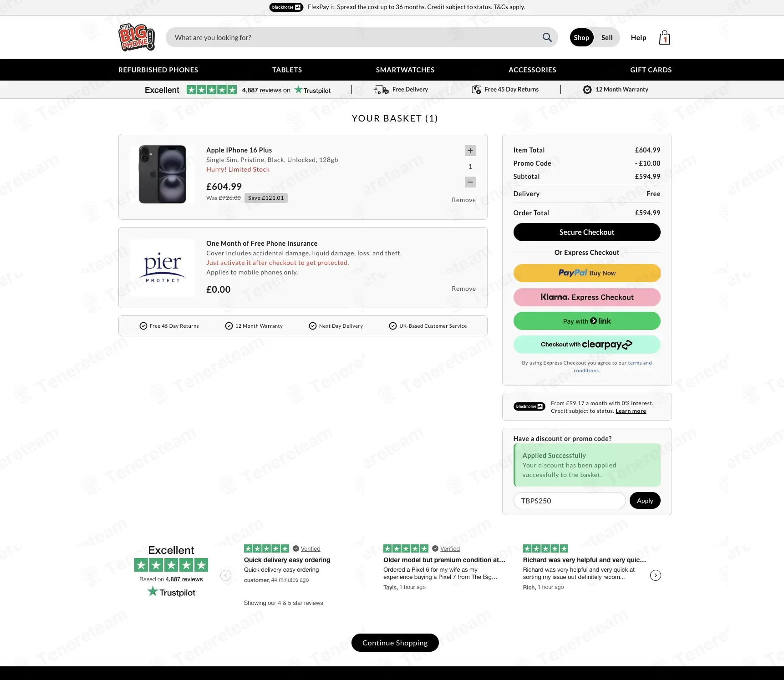Click the 12 Month Warranty badge icon
This screenshot has width=784, height=680.
pyautogui.click(x=587, y=90)
